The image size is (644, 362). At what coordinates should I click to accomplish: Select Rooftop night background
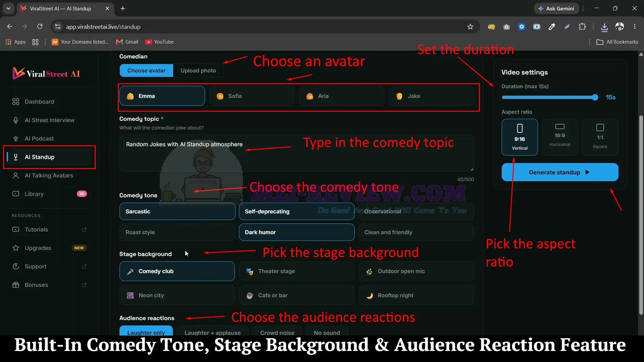point(416,295)
